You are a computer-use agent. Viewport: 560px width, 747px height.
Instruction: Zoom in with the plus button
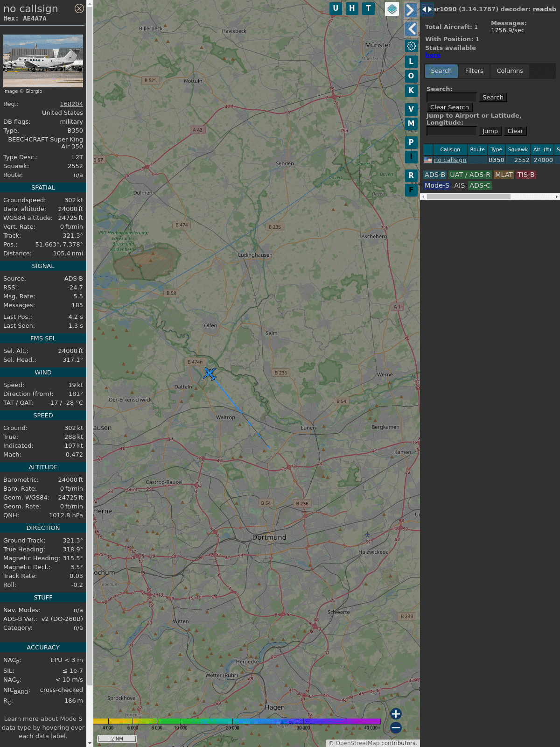tap(396, 713)
